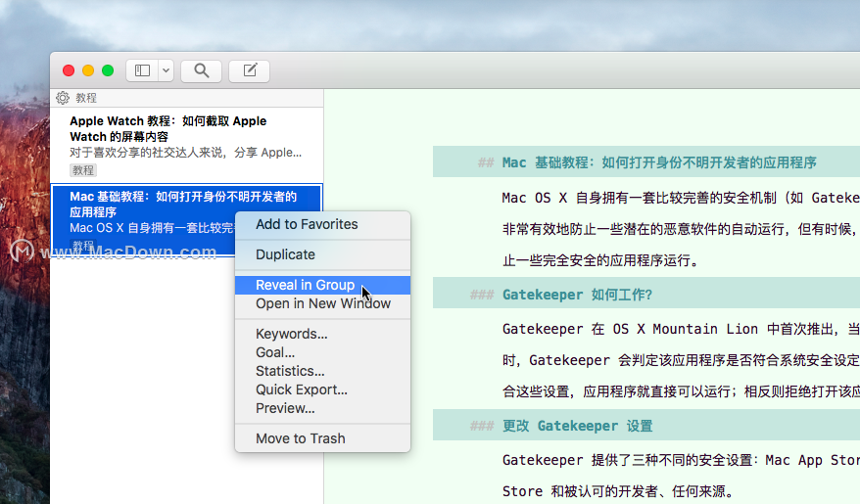Click the ### marker before Gatekeeper 如何工作

482,295
